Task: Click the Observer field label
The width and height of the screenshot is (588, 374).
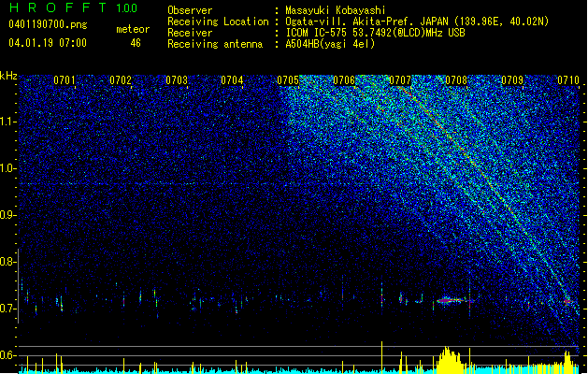Action: 190,10
